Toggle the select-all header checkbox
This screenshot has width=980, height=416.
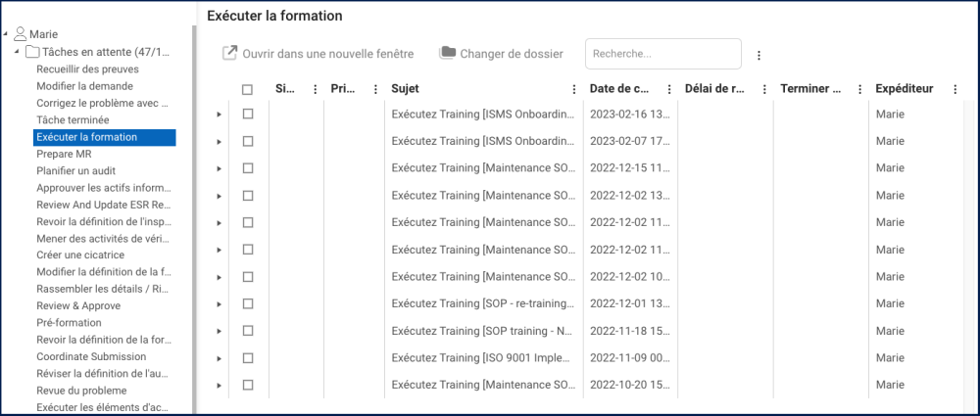(248, 89)
